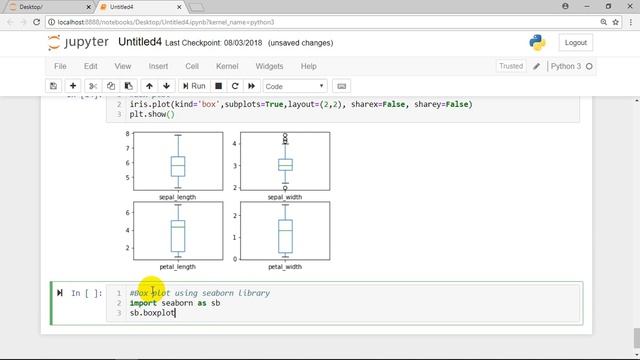Open the Chrome three-dot menu
The width and height of the screenshot is (640, 360).
pyautogui.click(x=631, y=22)
